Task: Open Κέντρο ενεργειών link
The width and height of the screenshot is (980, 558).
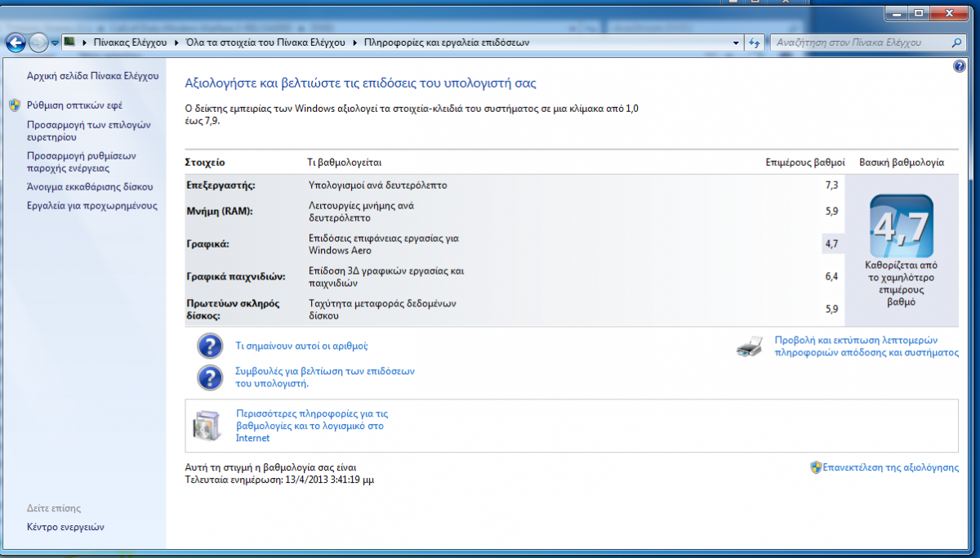Action: [x=65, y=527]
